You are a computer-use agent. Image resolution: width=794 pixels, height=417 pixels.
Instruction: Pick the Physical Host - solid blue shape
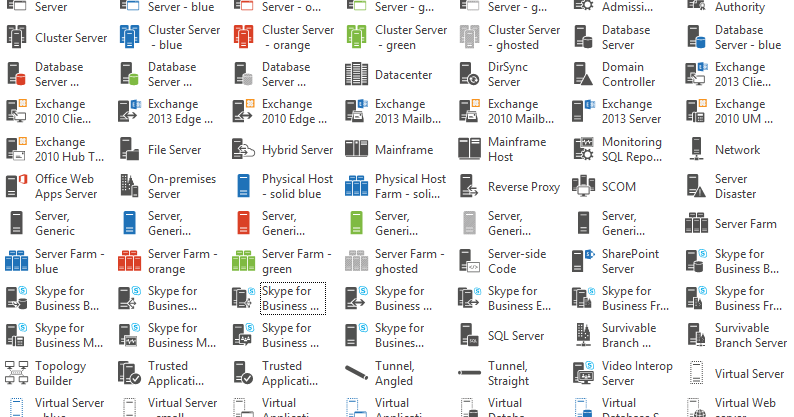click(243, 186)
